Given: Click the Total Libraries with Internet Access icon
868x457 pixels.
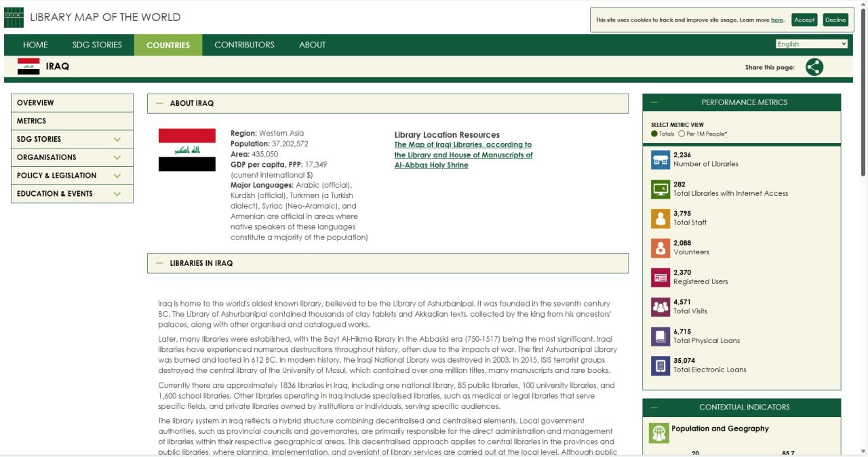Looking at the screenshot, I should tap(660, 189).
